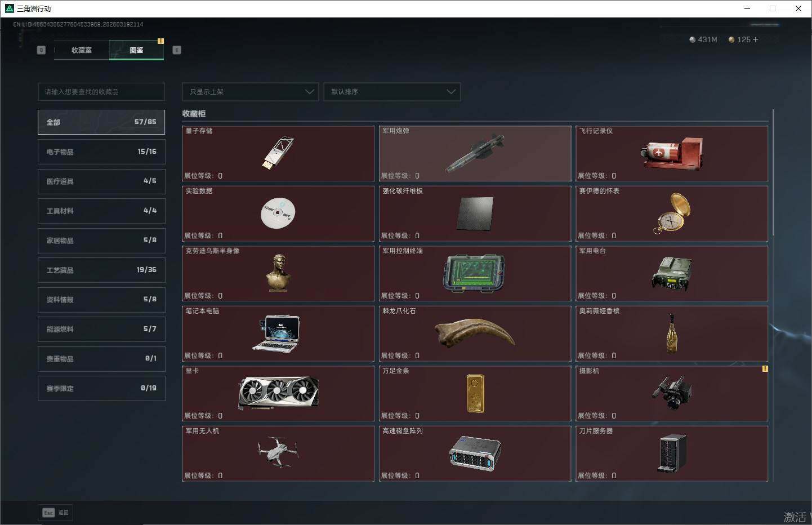812x525 pixels.
Task: Open the 笔记本电脑 laptop icon
Action: coord(276,333)
